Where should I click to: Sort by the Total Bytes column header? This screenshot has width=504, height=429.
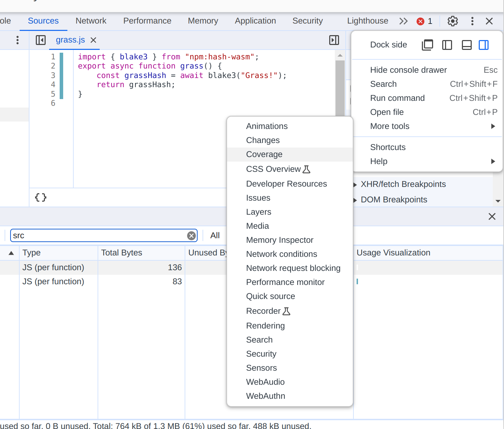pos(141,253)
